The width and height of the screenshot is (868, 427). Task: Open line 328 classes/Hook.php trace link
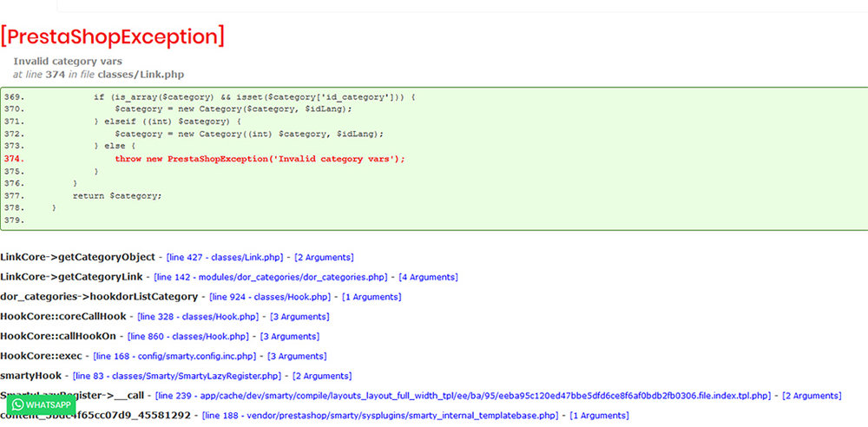point(198,317)
